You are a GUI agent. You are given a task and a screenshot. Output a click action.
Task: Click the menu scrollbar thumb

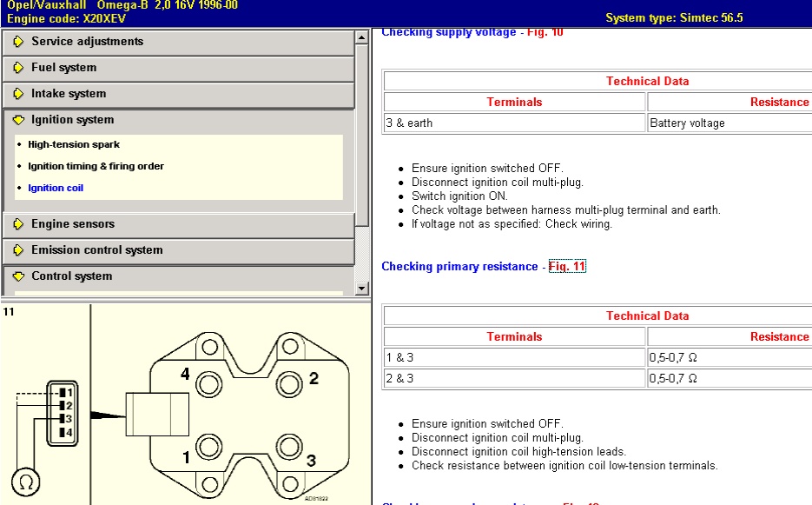click(x=361, y=136)
